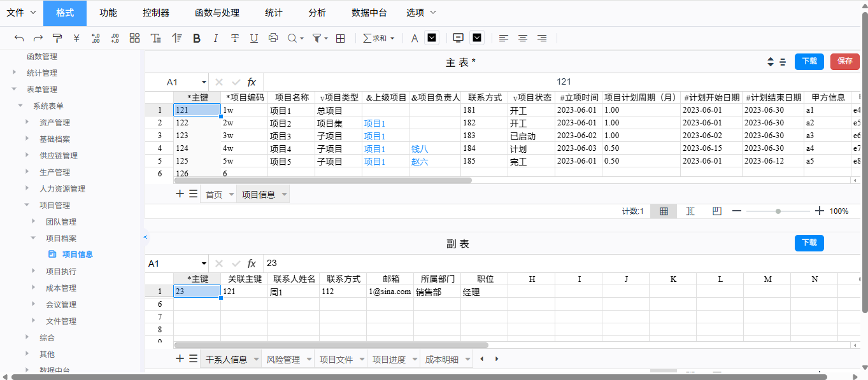Open the 求和 sum dropdown
The image size is (868, 380).
coord(378,38)
